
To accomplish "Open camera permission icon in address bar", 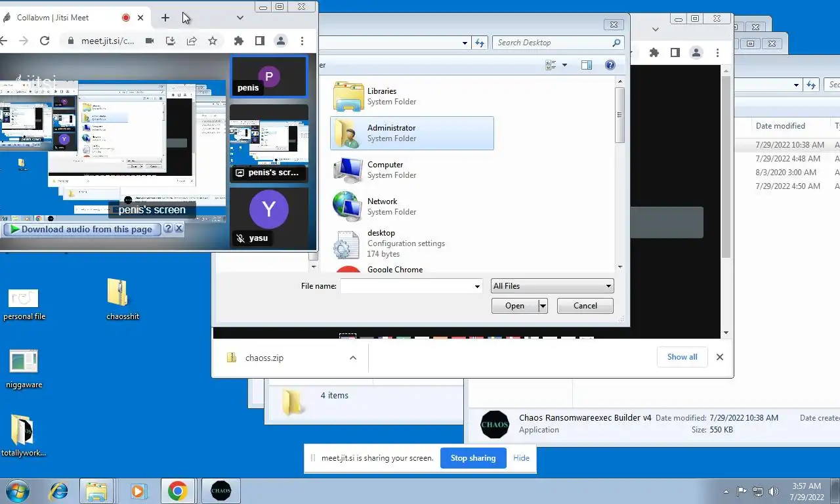I will coord(150,41).
